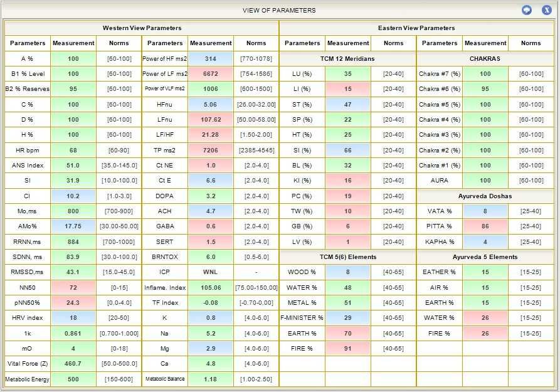Select the LU (%) meridian value 35
Screen dimensions: 560x392
pos(348,74)
